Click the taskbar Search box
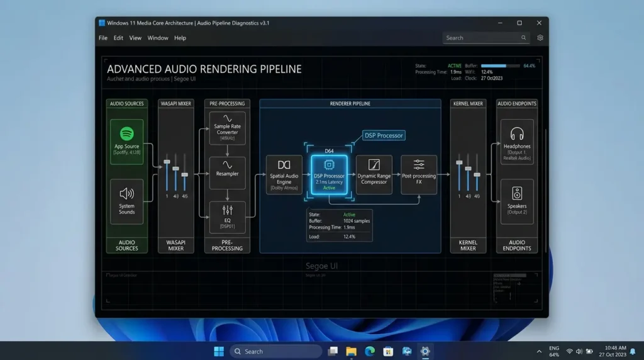The width and height of the screenshot is (644, 360). click(275, 351)
